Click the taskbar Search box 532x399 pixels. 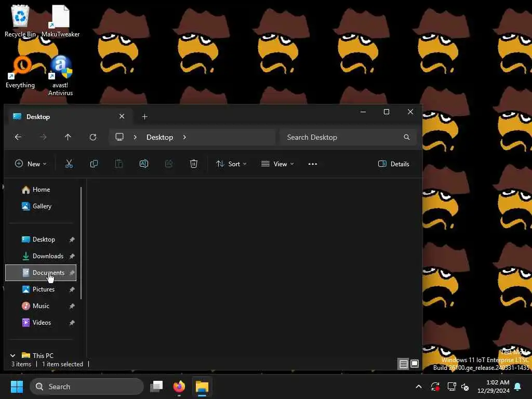pos(87,387)
